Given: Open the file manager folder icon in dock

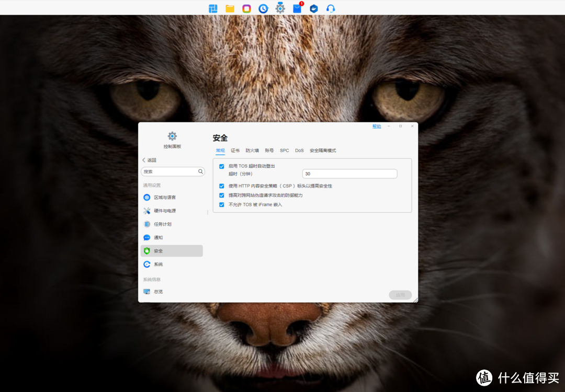Looking at the screenshot, I should 230,8.
